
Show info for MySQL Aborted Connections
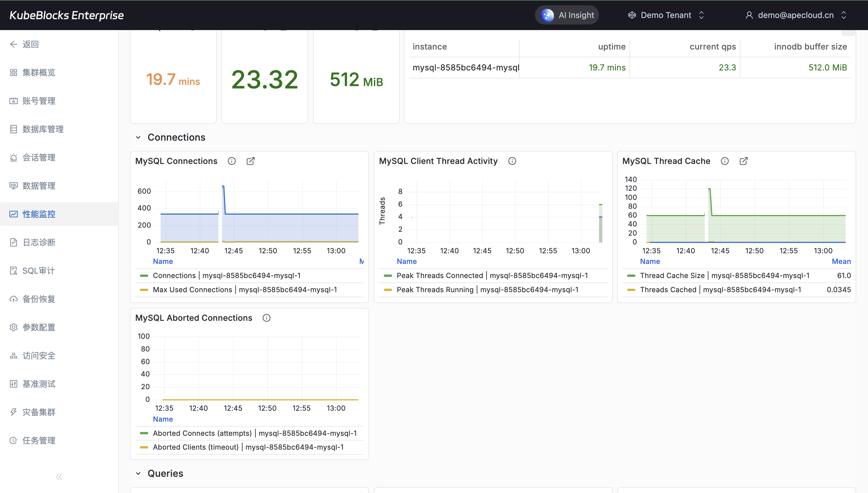tap(266, 318)
